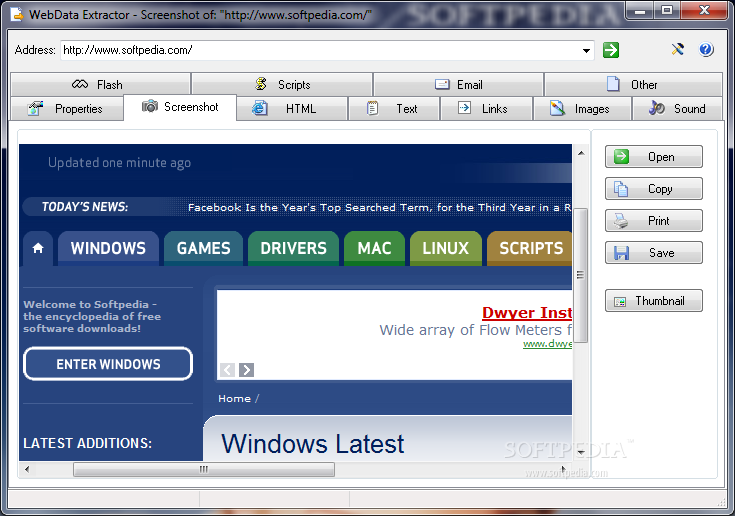Switch to the Email tab
Screen dimensions: 735x516
458,84
